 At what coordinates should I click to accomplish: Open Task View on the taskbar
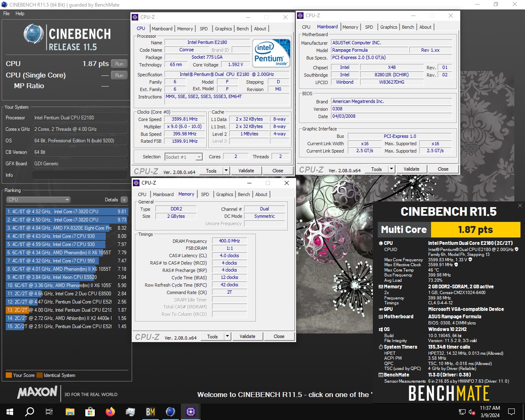[x=49, y=411]
